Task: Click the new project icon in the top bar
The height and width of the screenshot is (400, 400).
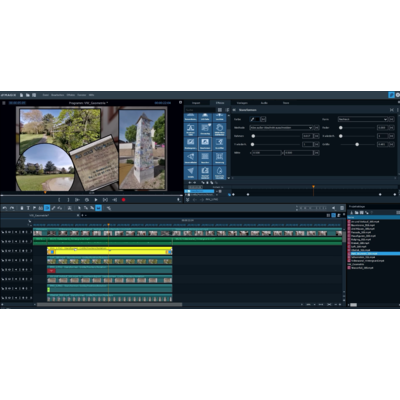Action: (22, 95)
